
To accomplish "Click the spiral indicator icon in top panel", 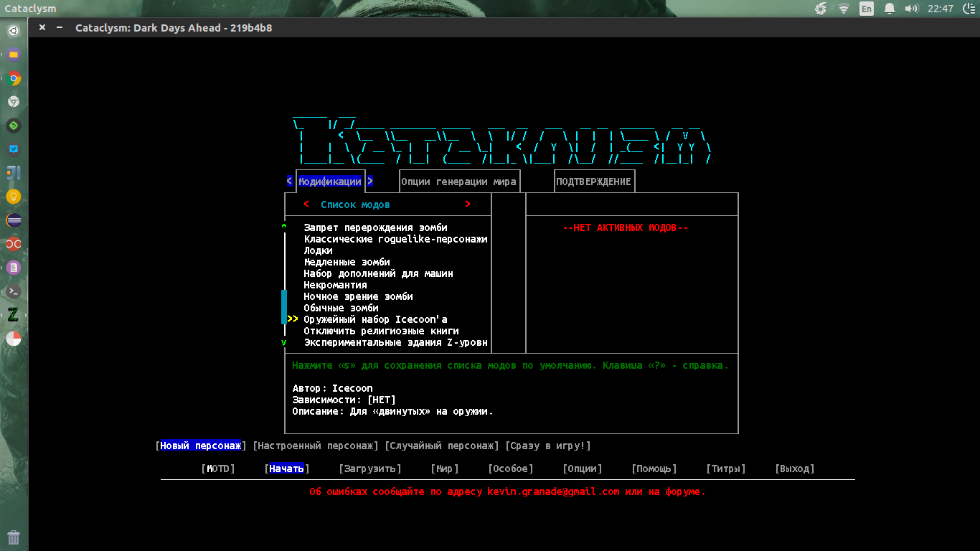I will tap(821, 9).
